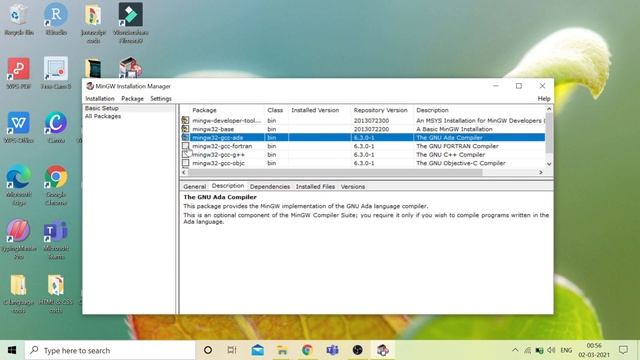This screenshot has width=640, height=360.
Task: Click repository version 2013072200 cell
Action: [371, 129]
